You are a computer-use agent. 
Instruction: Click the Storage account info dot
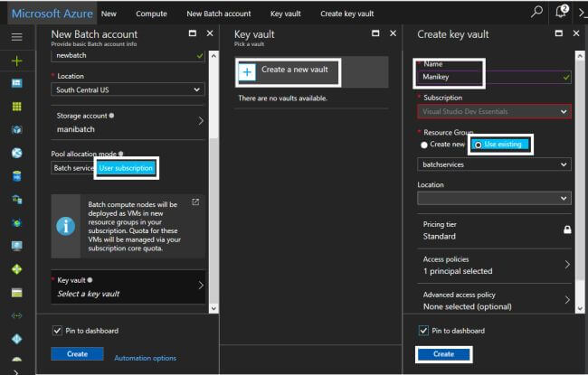coord(111,116)
